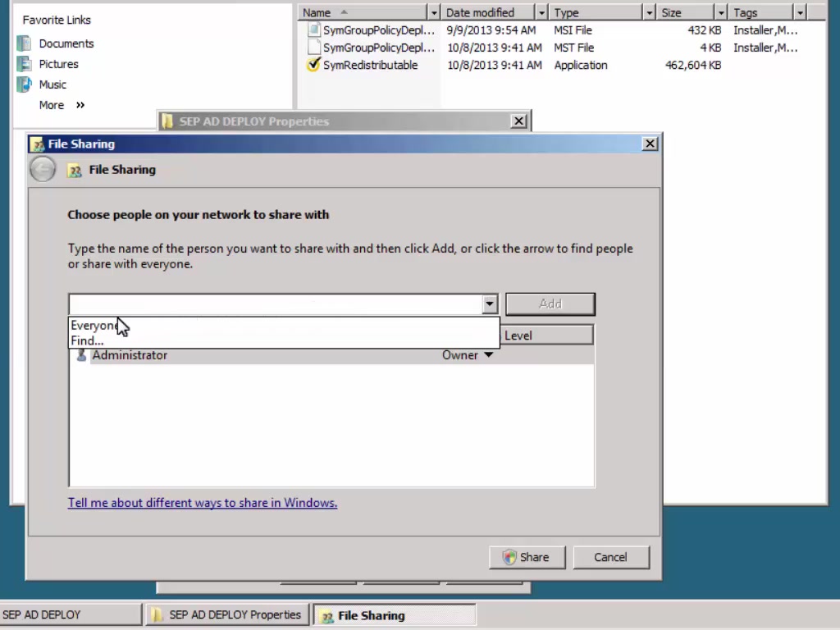
Task: Open the Documents favorite link
Action: coord(66,43)
